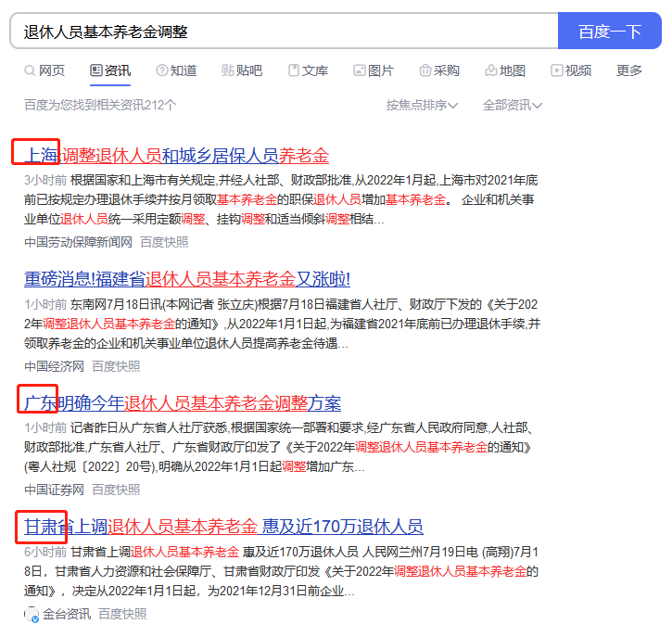Open the 甘肃省 pension increase headline
The width and height of the screenshot is (672, 624).
(x=223, y=528)
